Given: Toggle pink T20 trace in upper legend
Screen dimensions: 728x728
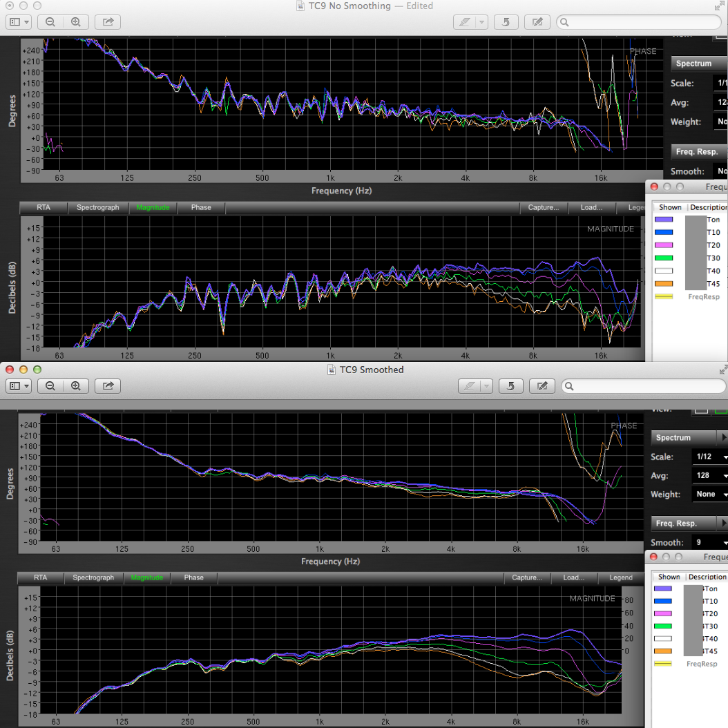Looking at the screenshot, I should (x=664, y=245).
